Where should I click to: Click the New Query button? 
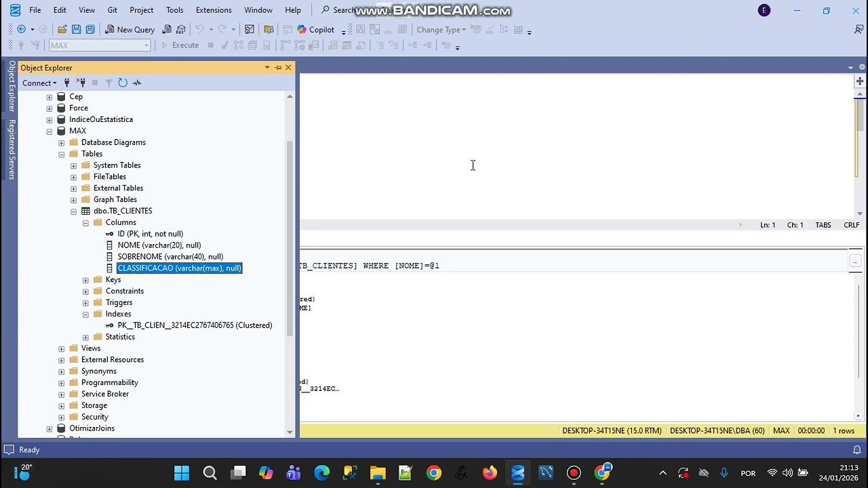click(130, 29)
